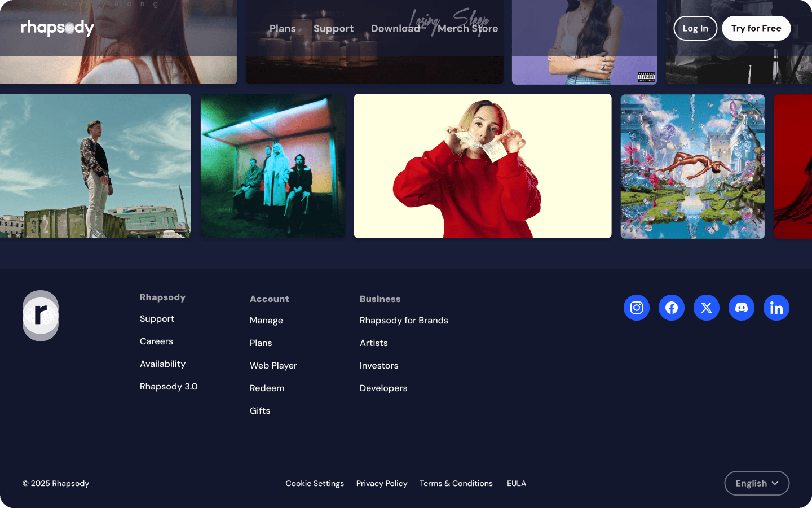Open Rhapsody's X social icon
This screenshot has width=812, height=508.
tap(707, 308)
